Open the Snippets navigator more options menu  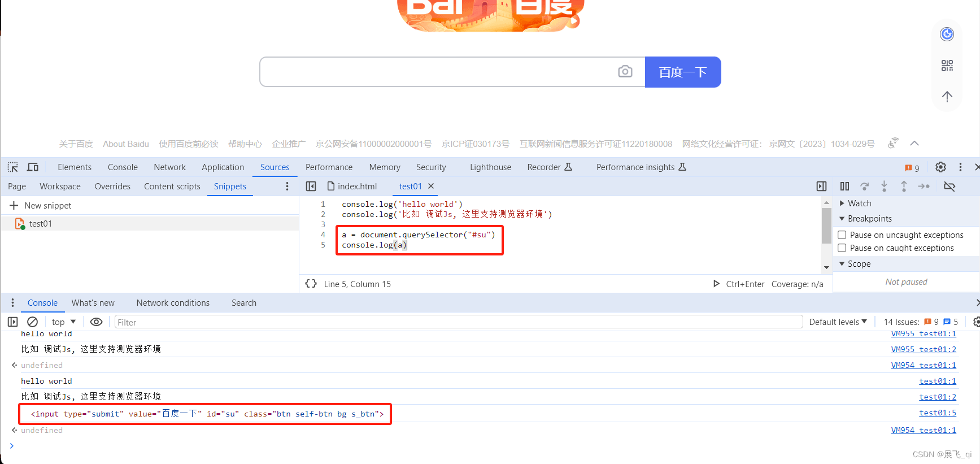coord(287,187)
